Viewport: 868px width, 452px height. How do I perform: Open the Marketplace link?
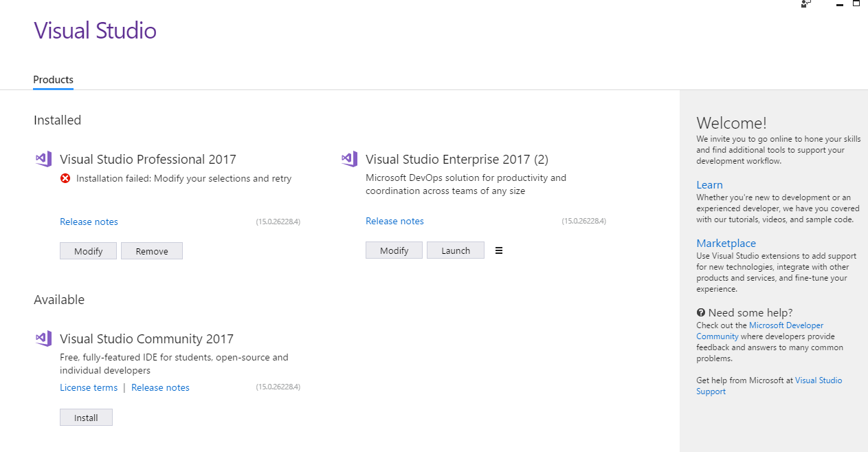point(726,243)
